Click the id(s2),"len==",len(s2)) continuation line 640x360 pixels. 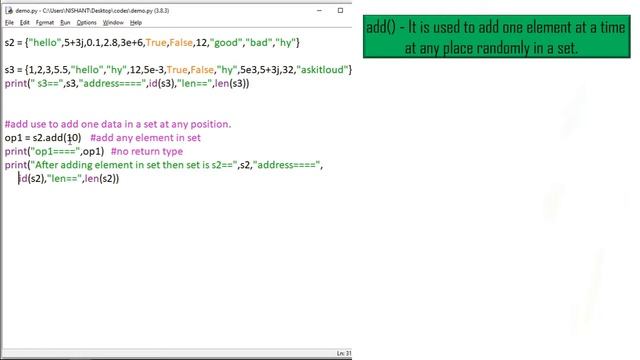69,179
